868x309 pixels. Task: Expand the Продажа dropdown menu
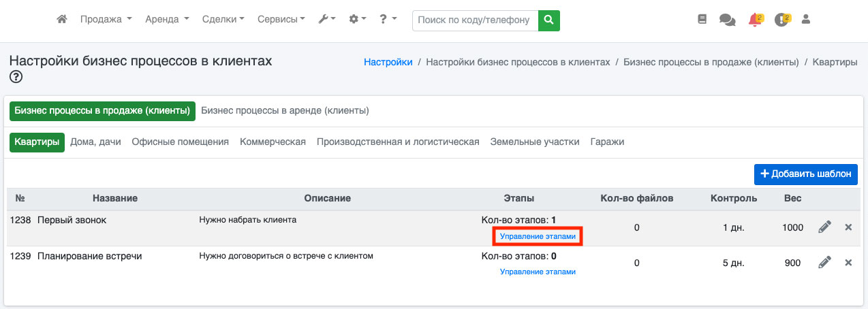point(106,20)
